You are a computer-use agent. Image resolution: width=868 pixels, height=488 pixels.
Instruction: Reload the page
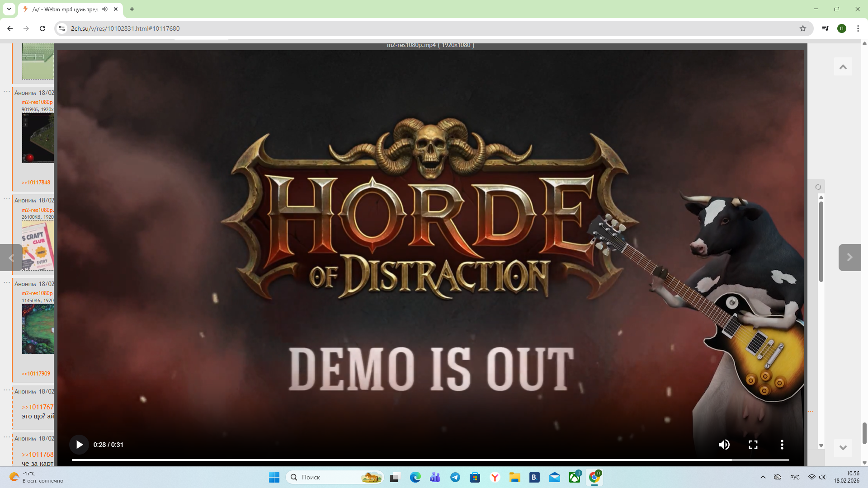(x=42, y=28)
